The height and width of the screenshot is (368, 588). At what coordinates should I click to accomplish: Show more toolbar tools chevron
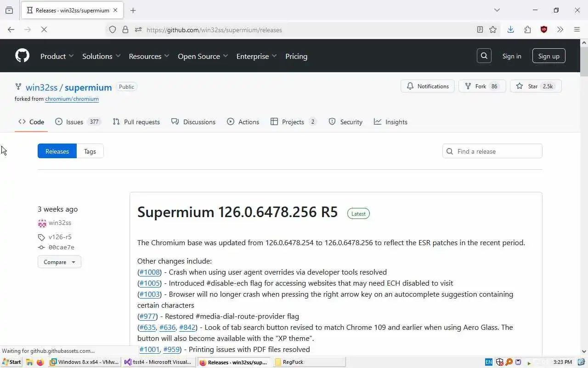point(560,30)
